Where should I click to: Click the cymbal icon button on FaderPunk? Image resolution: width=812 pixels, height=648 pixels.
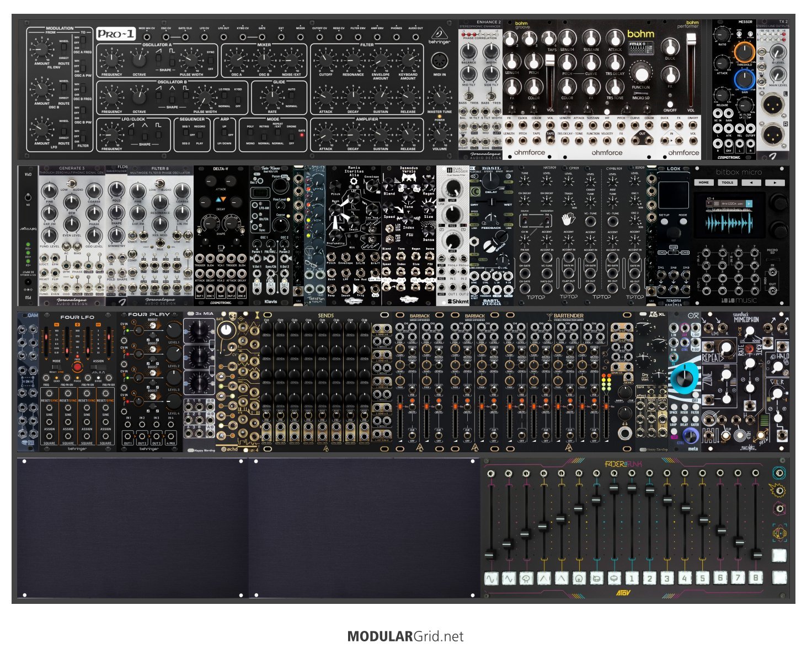click(615, 579)
